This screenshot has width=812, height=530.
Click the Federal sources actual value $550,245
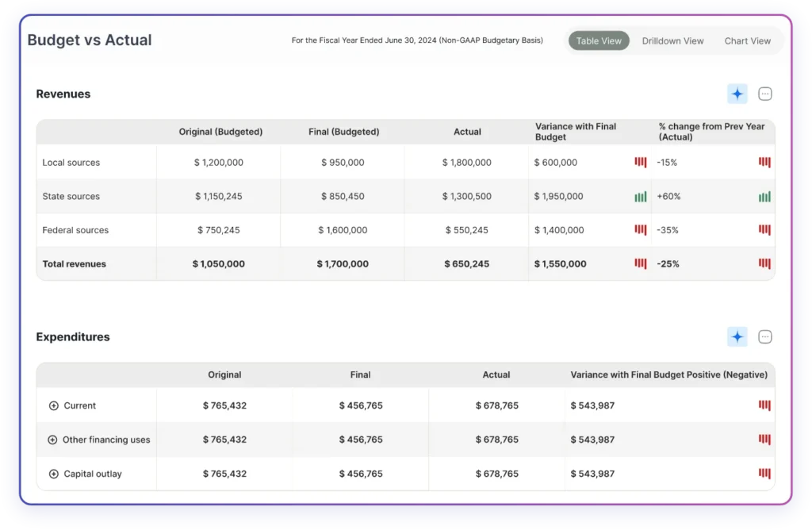[466, 230]
